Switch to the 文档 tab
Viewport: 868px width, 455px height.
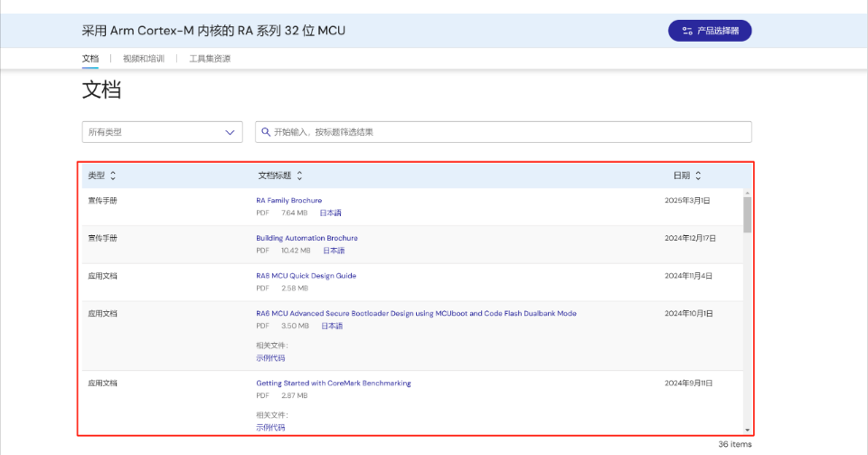[90, 59]
